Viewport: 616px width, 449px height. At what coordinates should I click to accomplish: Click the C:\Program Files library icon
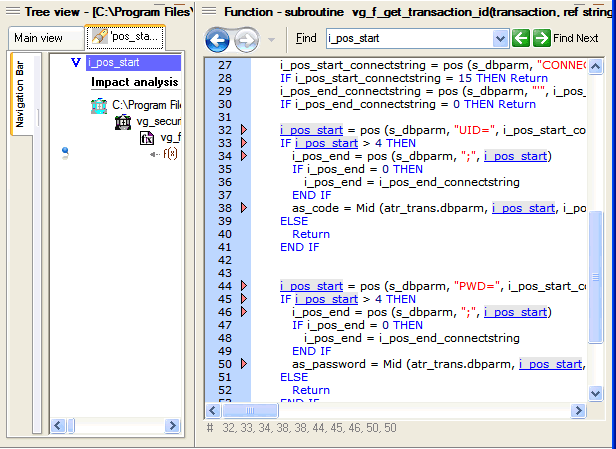pyautogui.click(x=99, y=106)
